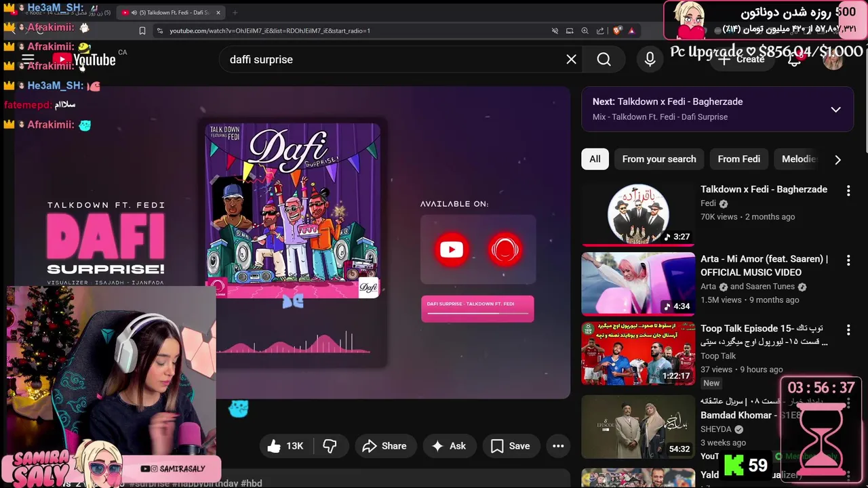Image resolution: width=868 pixels, height=488 pixels.
Task: Open YouTube notifications bell
Action: pyautogui.click(x=795, y=60)
